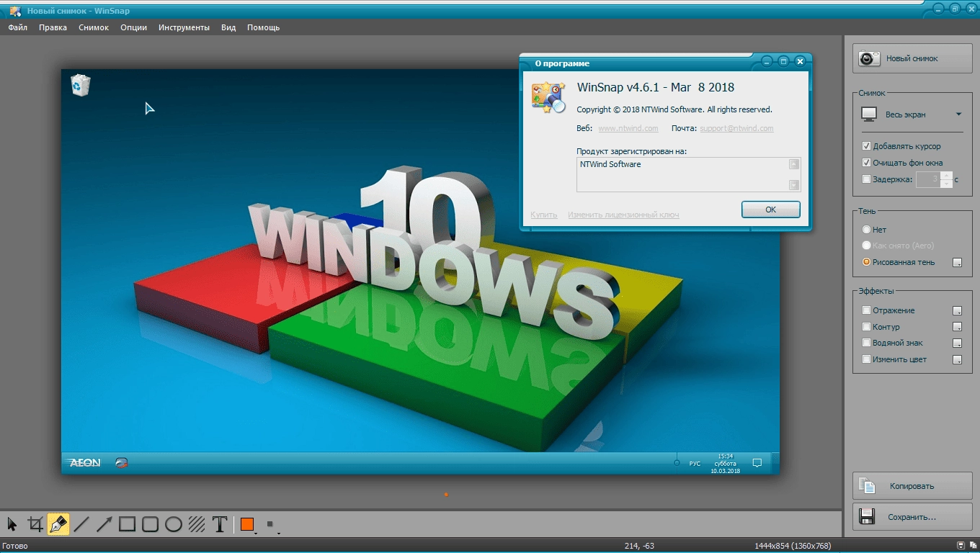Viewport: 980px width, 553px height.
Task: Select the Arrow line tool
Action: click(x=104, y=524)
